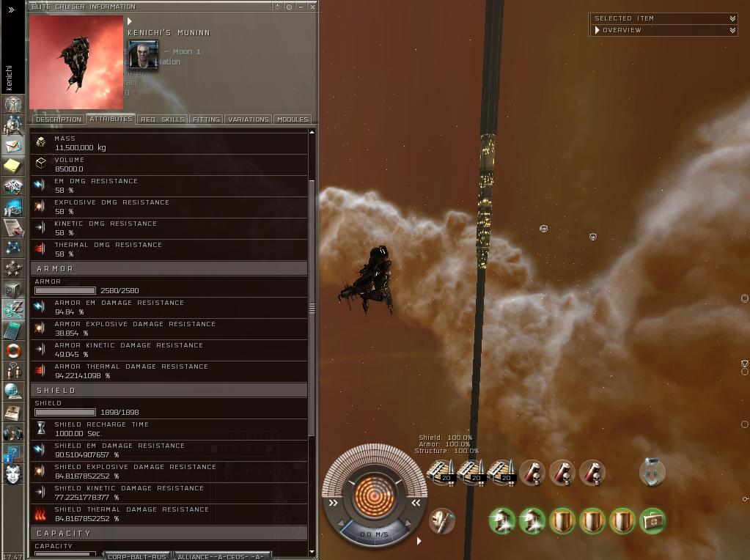
Task: Deactivate the first green helmet module
Action: click(501, 521)
